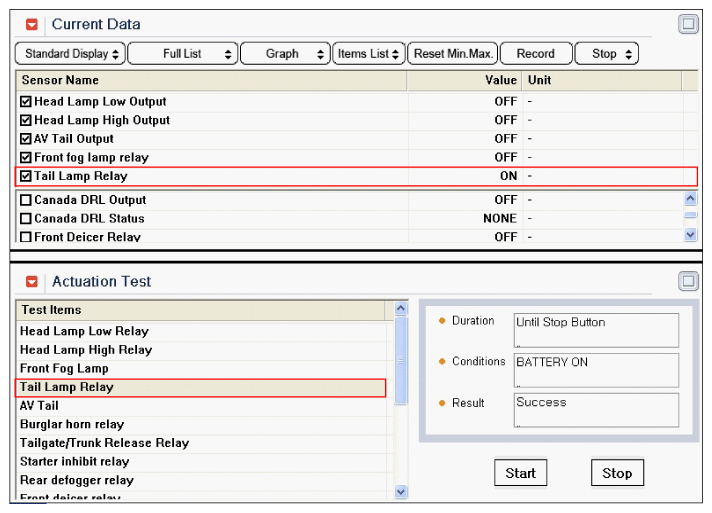Check Front Deicer Relay checkbox

point(26,237)
